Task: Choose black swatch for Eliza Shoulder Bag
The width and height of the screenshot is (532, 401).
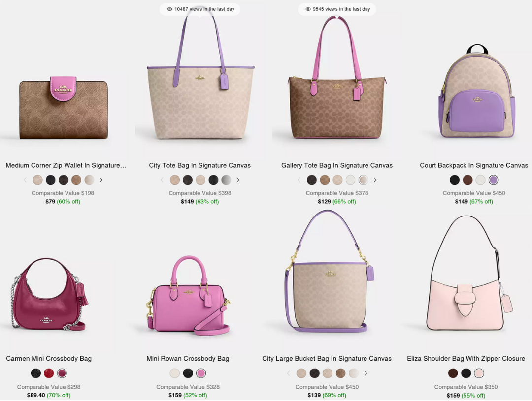Action: click(466, 373)
